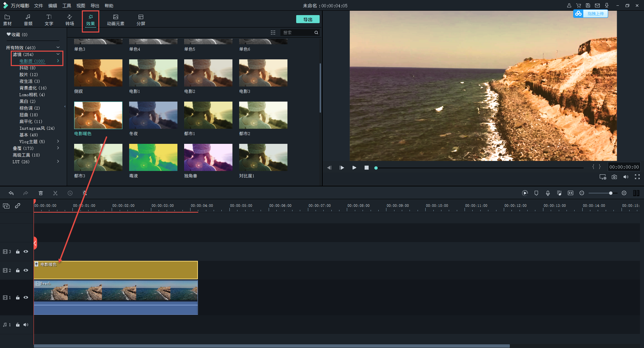Click the timeline zoom slider handle

610,193
